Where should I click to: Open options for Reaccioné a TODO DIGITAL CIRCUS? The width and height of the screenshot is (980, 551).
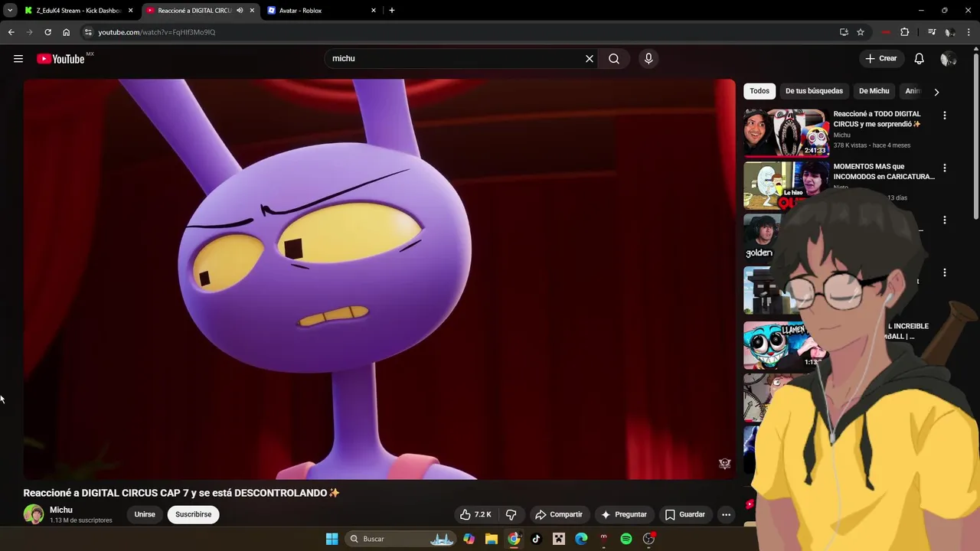[945, 116]
